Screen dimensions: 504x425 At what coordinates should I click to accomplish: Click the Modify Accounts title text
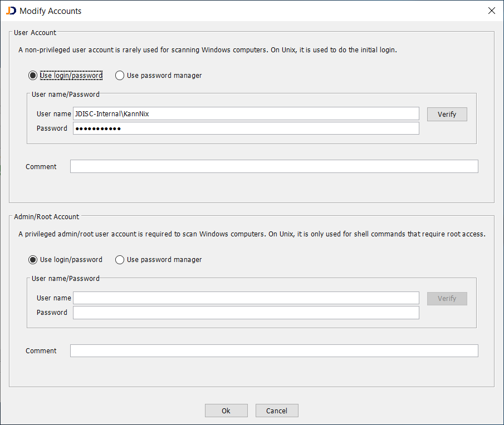tap(51, 11)
